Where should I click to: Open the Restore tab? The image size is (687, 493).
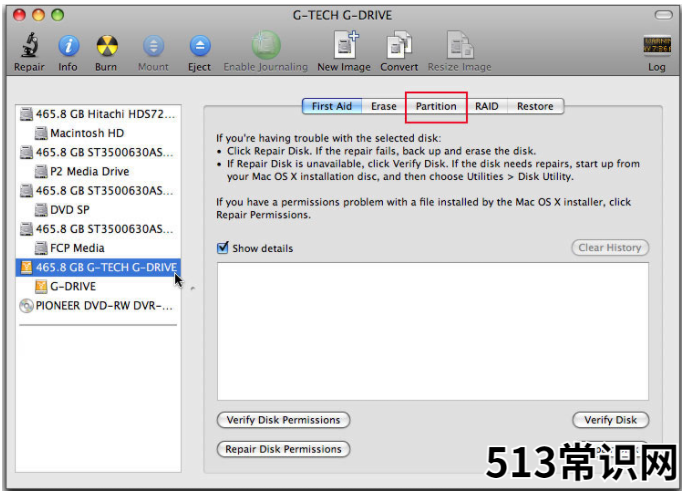pos(535,106)
